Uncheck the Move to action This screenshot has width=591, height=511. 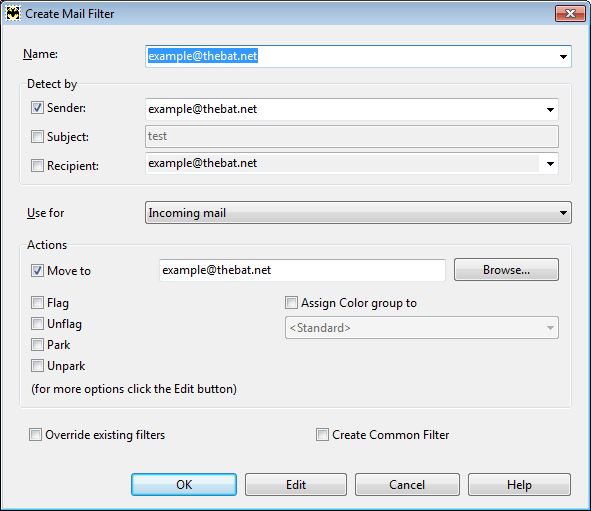[37, 270]
